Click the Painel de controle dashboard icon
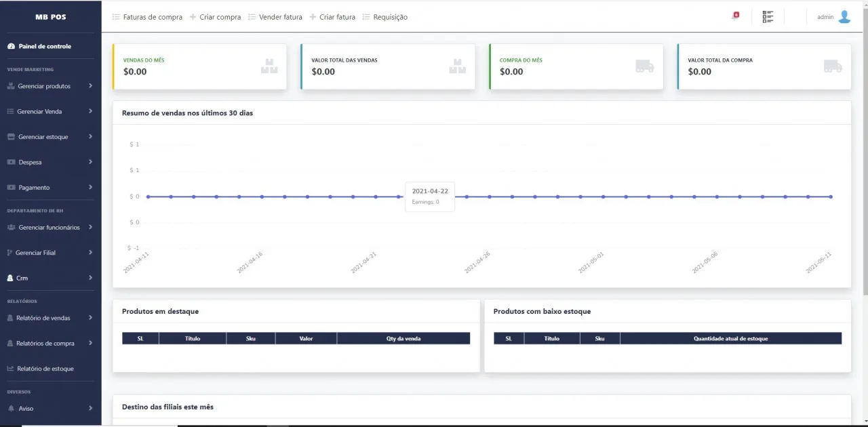Screen dimensions: 868x427 point(11,47)
